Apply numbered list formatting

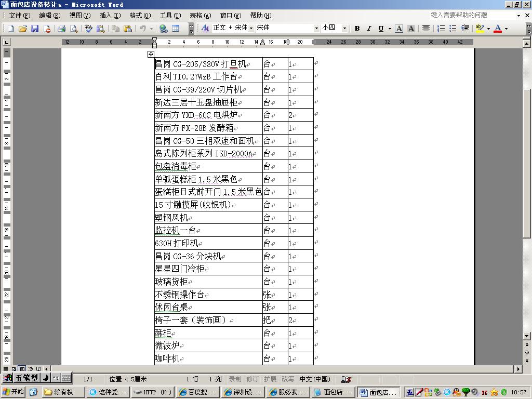(x=441, y=29)
